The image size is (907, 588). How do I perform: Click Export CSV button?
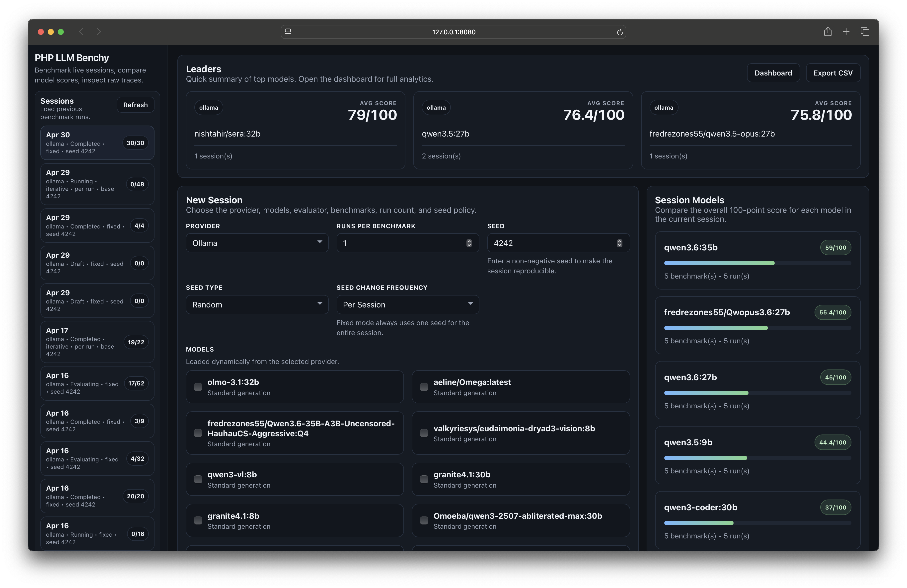tap(833, 73)
